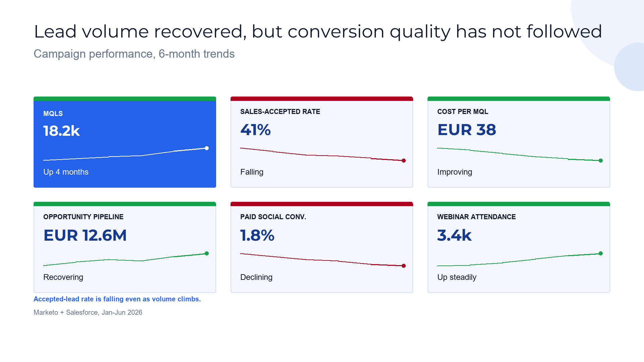Select the Paid Social Conv. 1.8% value
The width and height of the screenshot is (644, 362).
257,235
